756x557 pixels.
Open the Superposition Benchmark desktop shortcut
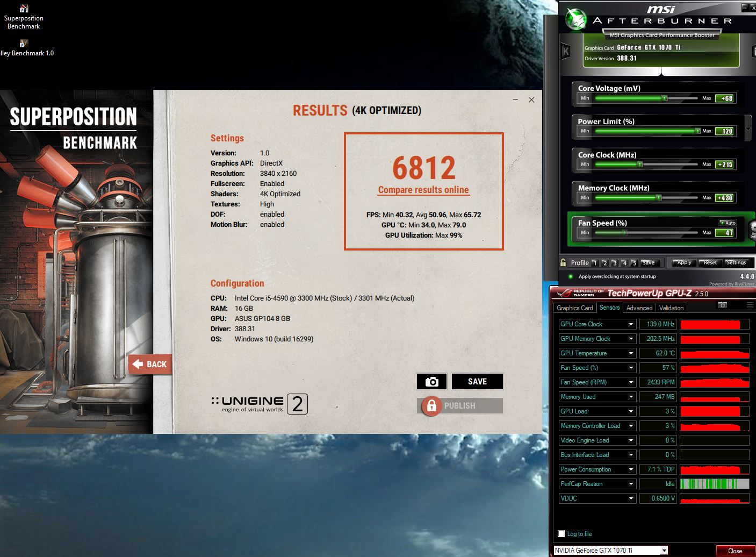point(24,17)
